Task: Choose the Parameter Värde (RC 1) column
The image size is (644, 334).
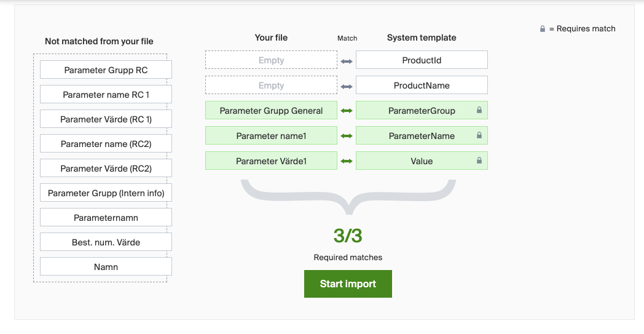Action: pyautogui.click(x=106, y=119)
